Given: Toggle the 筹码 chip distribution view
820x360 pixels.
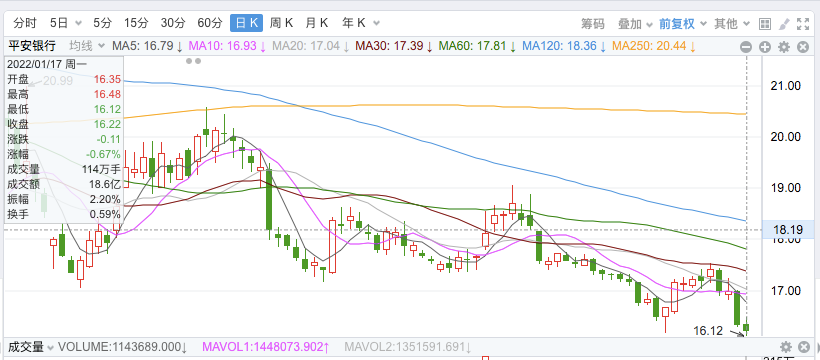Looking at the screenshot, I should click(593, 24).
